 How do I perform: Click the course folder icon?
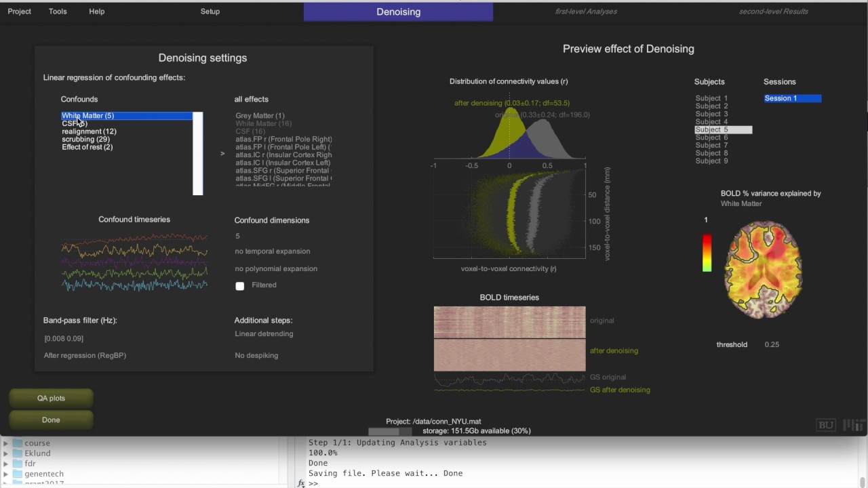tap(18, 443)
